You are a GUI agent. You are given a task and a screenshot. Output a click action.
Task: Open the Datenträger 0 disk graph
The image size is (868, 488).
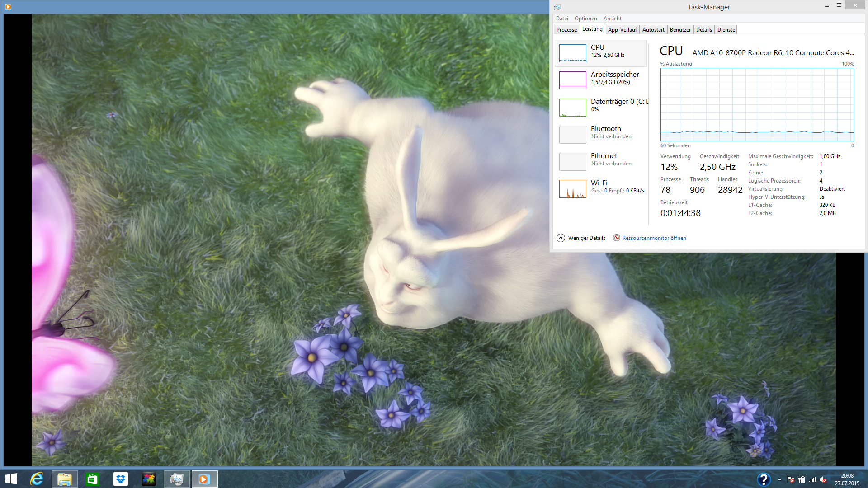coord(572,107)
